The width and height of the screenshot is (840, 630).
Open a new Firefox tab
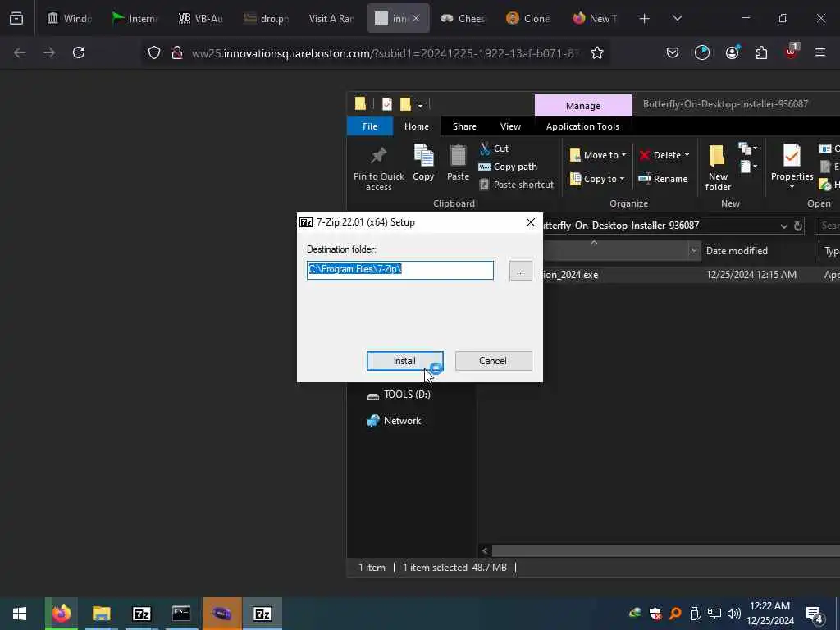coord(645,19)
